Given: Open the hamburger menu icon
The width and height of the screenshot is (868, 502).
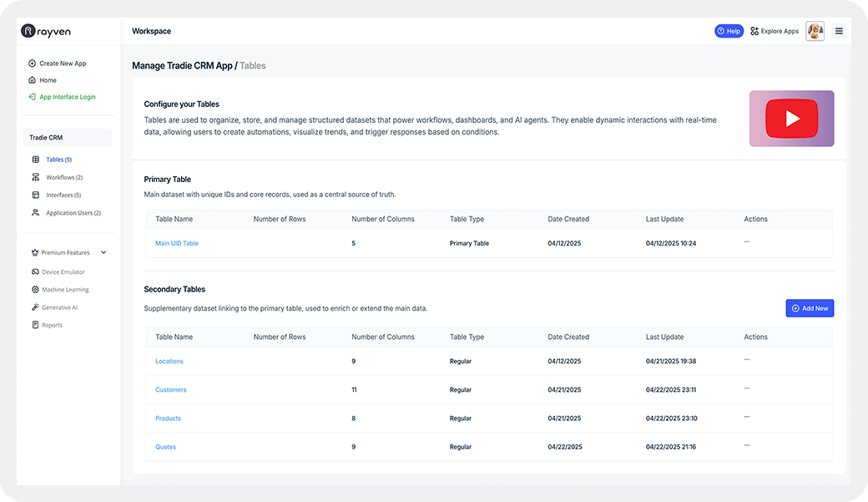Looking at the screenshot, I should pos(839,31).
